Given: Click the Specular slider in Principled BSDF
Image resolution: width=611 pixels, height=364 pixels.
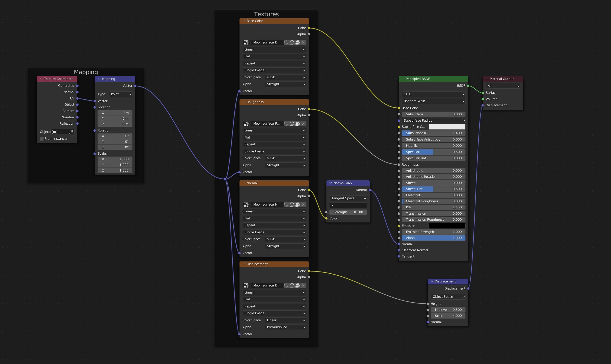Looking at the screenshot, I should [x=433, y=152].
